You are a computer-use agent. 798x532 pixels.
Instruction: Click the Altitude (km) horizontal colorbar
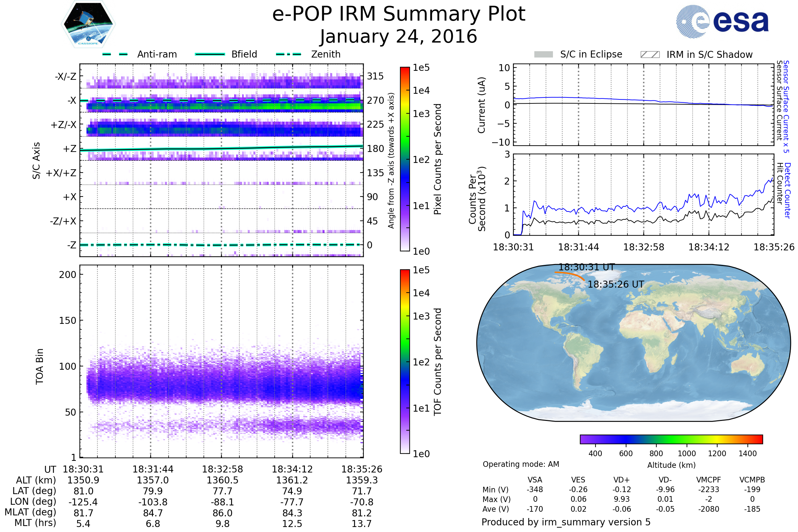click(671, 439)
